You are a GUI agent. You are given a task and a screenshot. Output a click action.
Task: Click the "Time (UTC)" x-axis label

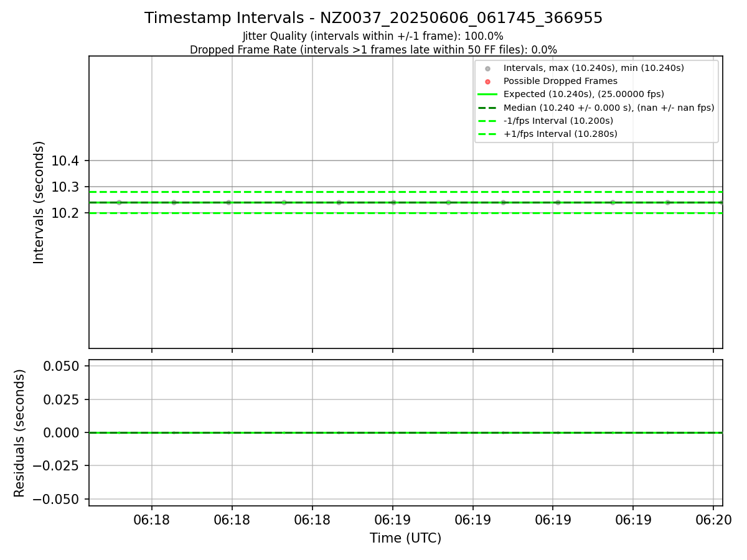point(405,538)
